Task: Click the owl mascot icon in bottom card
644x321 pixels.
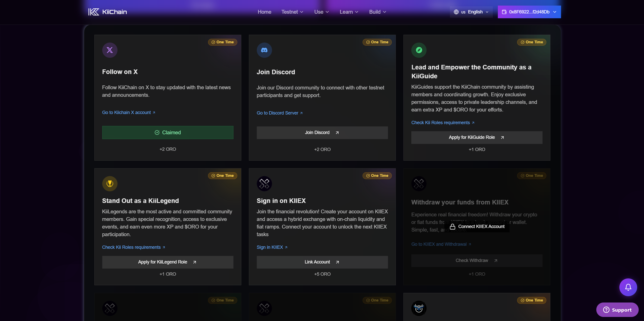Action: pos(419,308)
